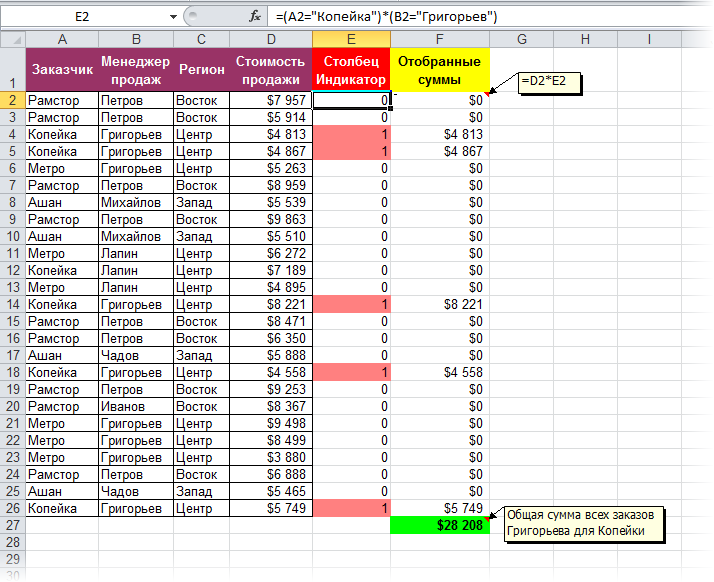The width and height of the screenshot is (714, 582).
Task: Click cell Восток in row 24
Action: [201, 475]
